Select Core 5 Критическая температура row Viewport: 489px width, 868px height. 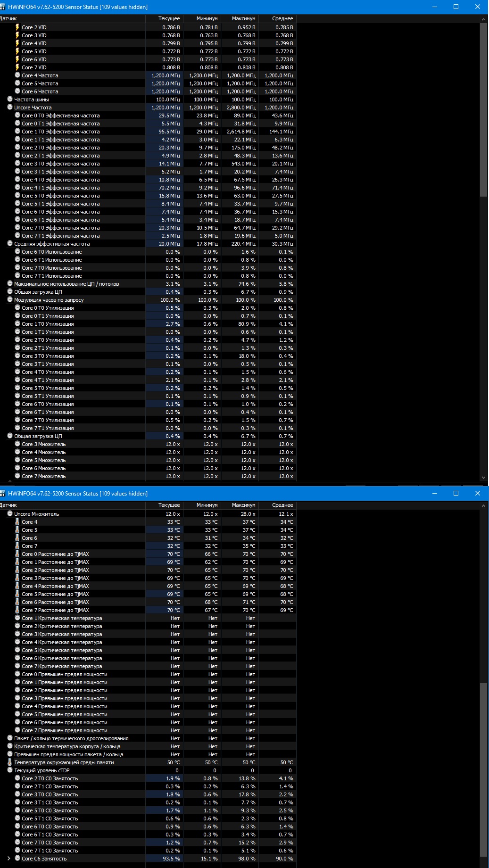click(x=148, y=650)
